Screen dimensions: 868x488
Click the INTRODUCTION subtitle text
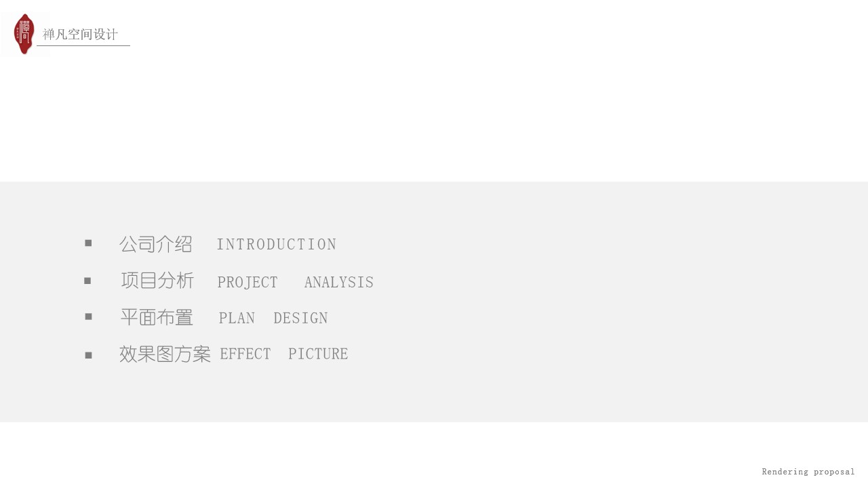click(276, 245)
